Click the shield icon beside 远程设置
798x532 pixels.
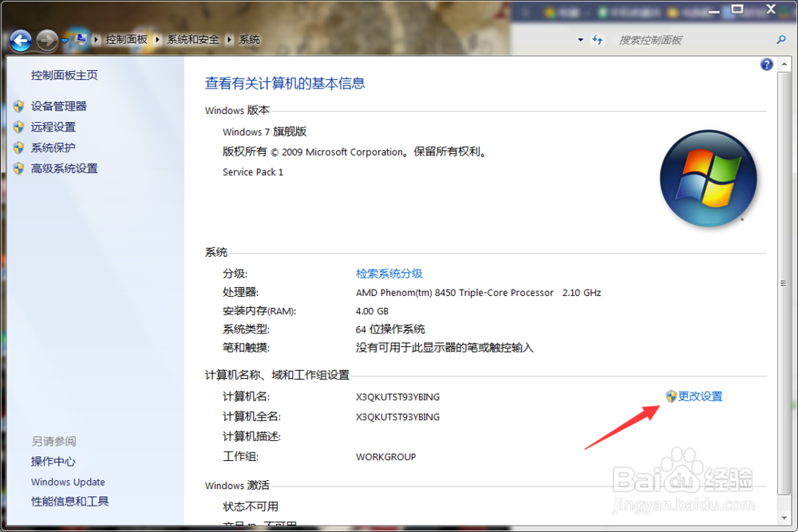19,127
